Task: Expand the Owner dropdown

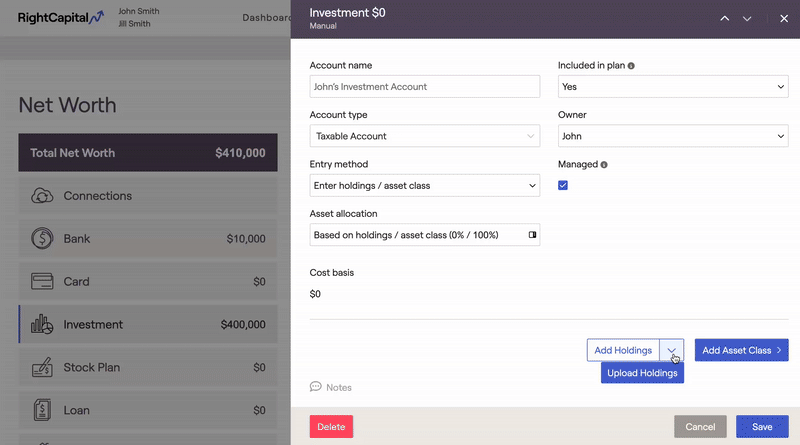Action: tap(673, 136)
